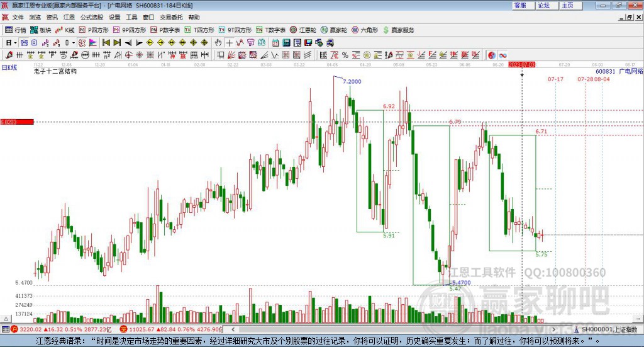Screen dimensions: 644x347
Task: Open the calendar date icon
Action: click(275, 43)
